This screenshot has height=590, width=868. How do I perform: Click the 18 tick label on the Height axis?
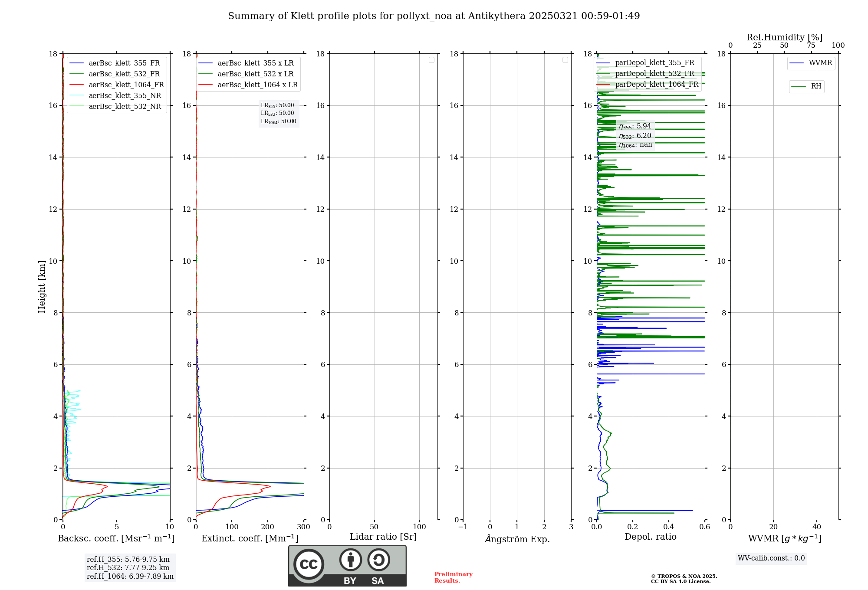tap(53, 54)
